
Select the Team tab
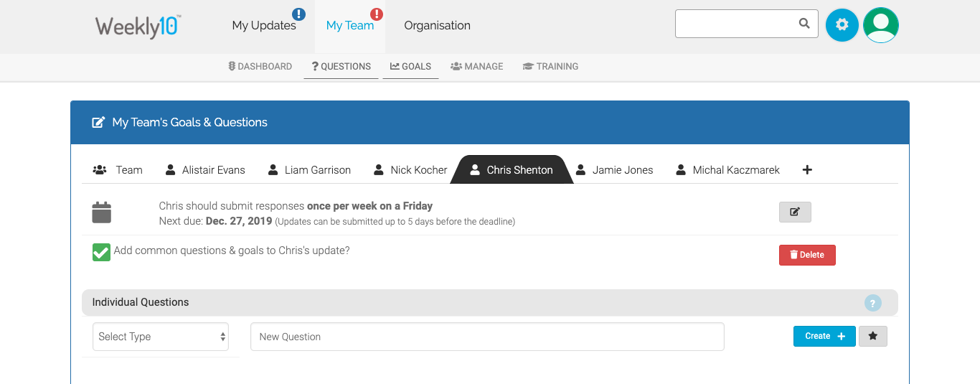point(118,170)
